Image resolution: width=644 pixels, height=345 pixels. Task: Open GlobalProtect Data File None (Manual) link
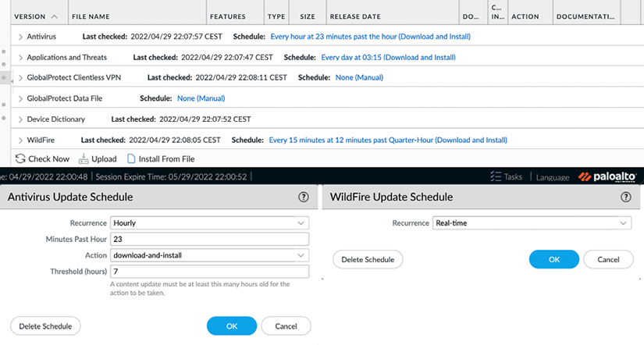pos(201,98)
